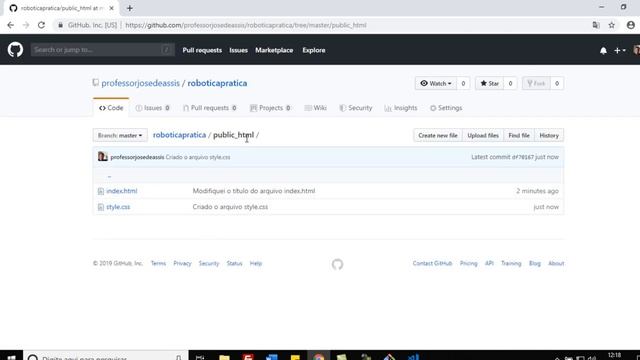Click About footer link
The image size is (640, 360).
[x=556, y=264]
